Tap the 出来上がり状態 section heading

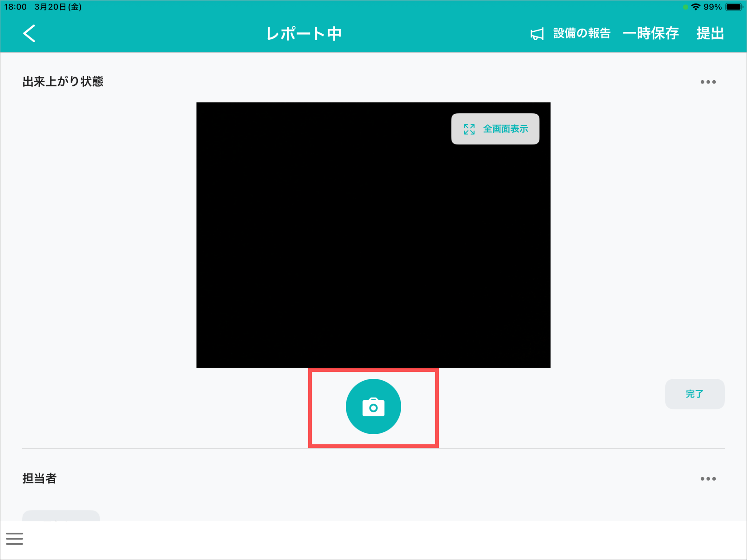pos(63,81)
